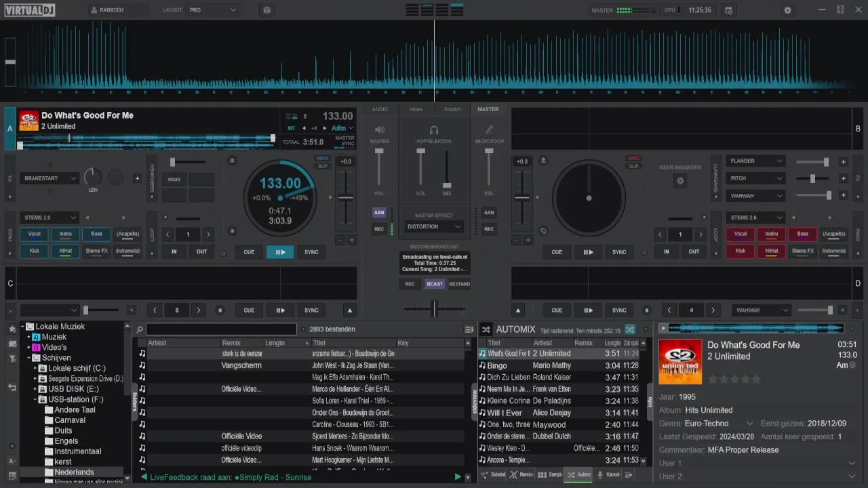Click the up arrow expand button on deck D

point(519,310)
